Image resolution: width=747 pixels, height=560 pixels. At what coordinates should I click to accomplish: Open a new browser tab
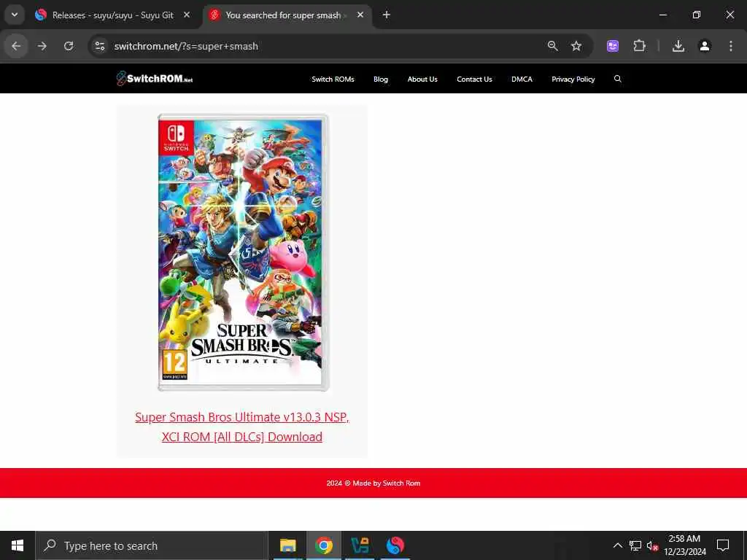tap(387, 15)
